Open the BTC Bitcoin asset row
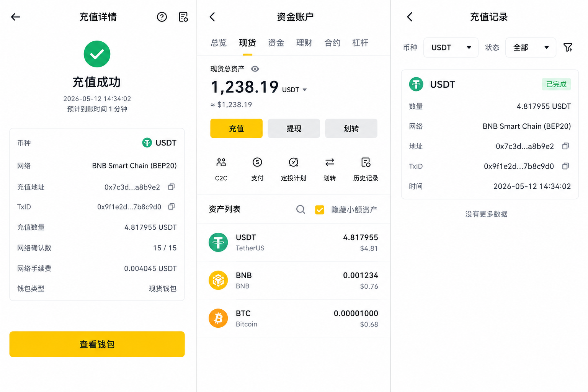 click(x=294, y=318)
